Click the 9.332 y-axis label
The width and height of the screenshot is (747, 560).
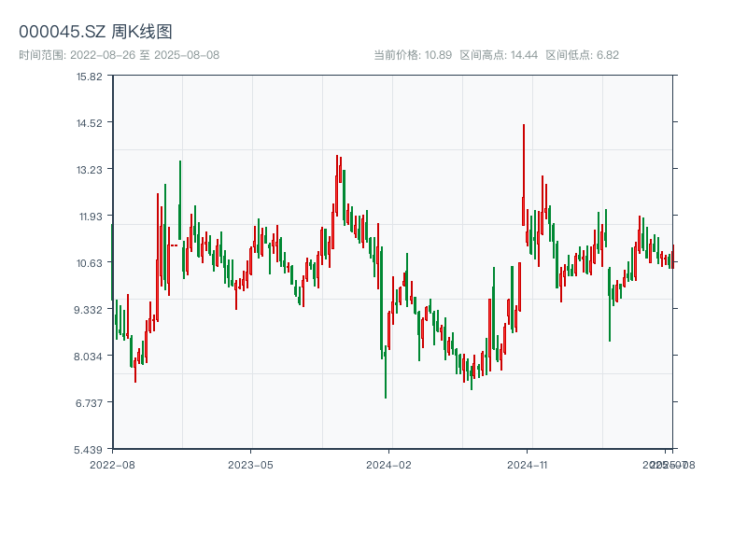[88, 310]
